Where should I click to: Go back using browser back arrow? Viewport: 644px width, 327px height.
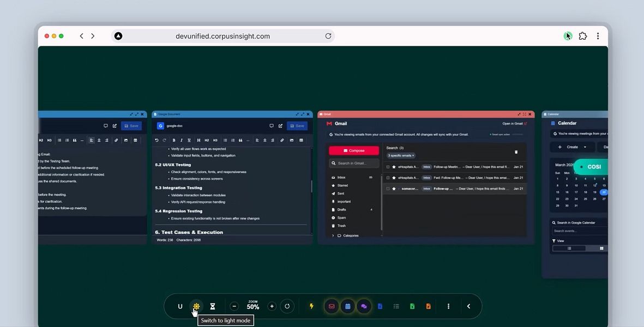coord(81,36)
